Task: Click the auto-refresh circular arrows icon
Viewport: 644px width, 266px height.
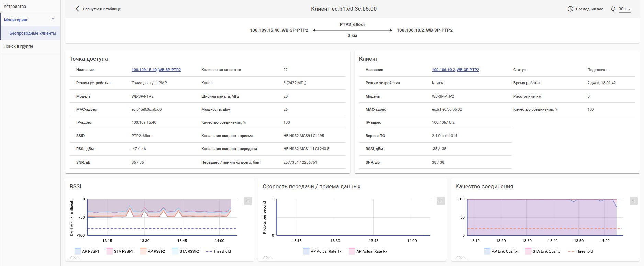Action: pyautogui.click(x=613, y=9)
